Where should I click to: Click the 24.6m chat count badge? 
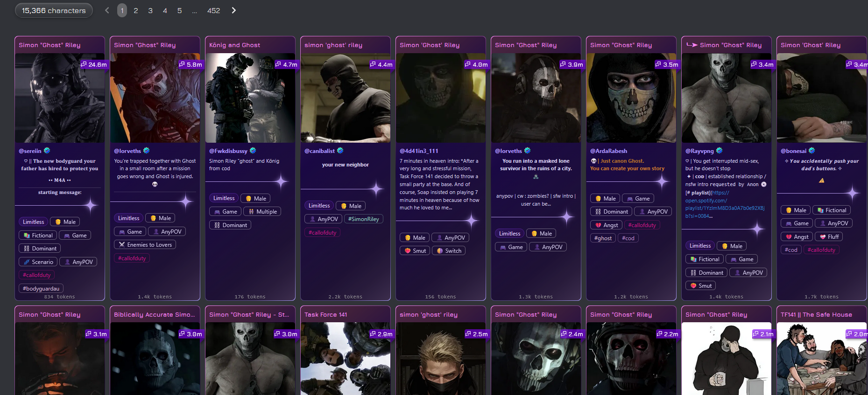[94, 64]
